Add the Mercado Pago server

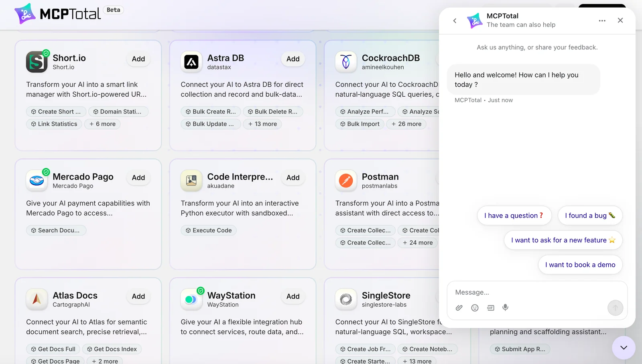pyautogui.click(x=138, y=178)
